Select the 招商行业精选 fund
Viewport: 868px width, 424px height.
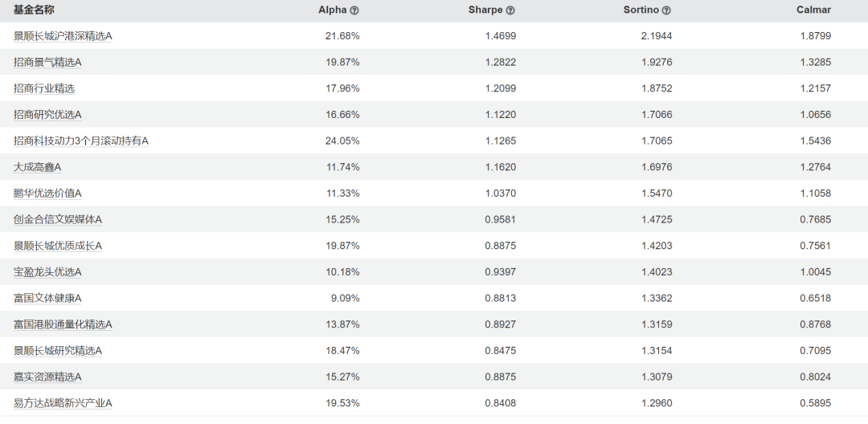coord(44,88)
